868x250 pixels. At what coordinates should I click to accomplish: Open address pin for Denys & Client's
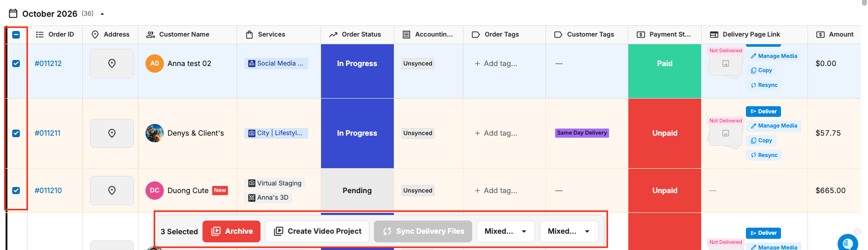coord(112,133)
